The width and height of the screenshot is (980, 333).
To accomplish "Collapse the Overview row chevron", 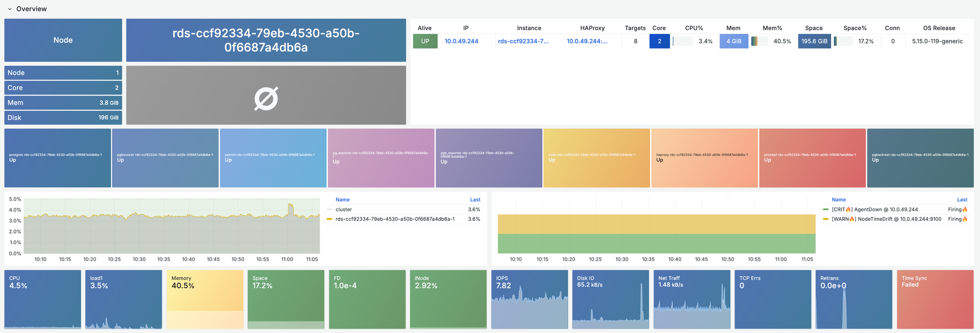I will coord(9,9).
